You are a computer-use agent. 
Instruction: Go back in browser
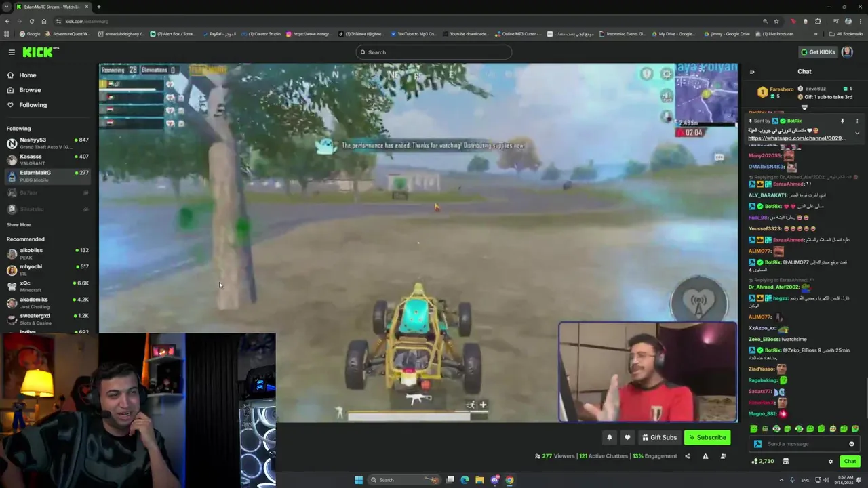pyautogui.click(x=7, y=21)
